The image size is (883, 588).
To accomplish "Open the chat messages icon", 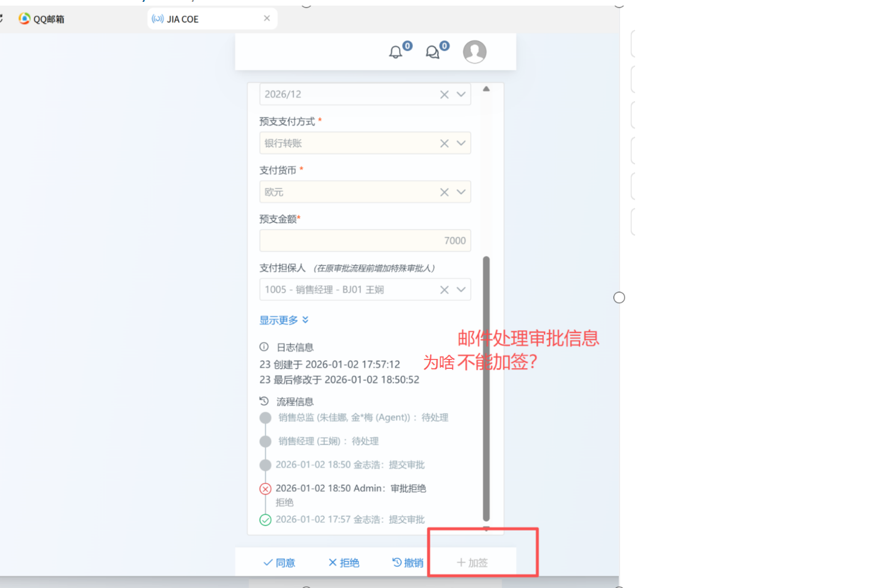I will tap(433, 52).
